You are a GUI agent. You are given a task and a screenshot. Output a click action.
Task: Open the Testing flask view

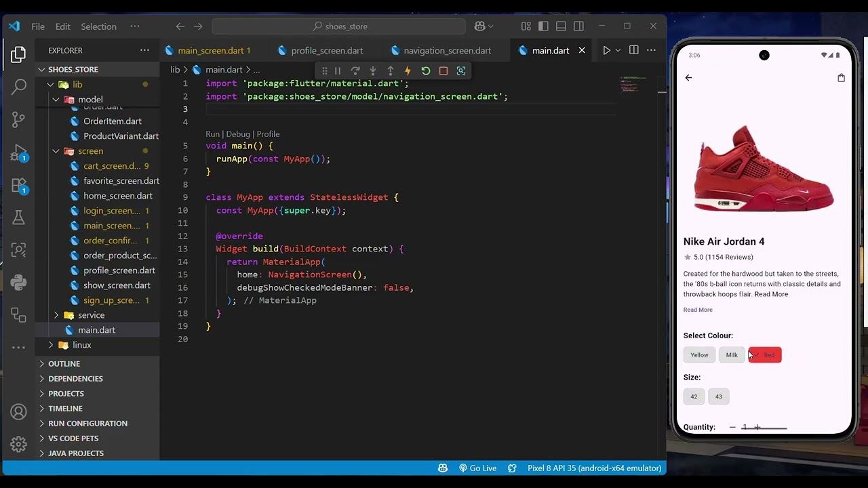[x=18, y=218]
